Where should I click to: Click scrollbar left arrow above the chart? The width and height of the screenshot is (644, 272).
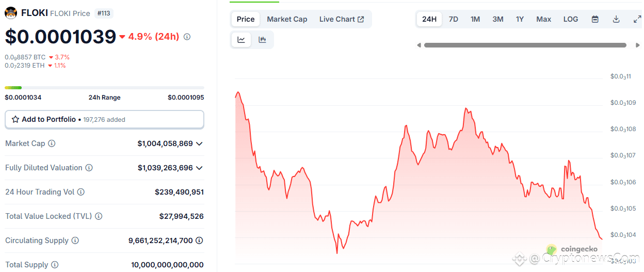[x=419, y=45]
